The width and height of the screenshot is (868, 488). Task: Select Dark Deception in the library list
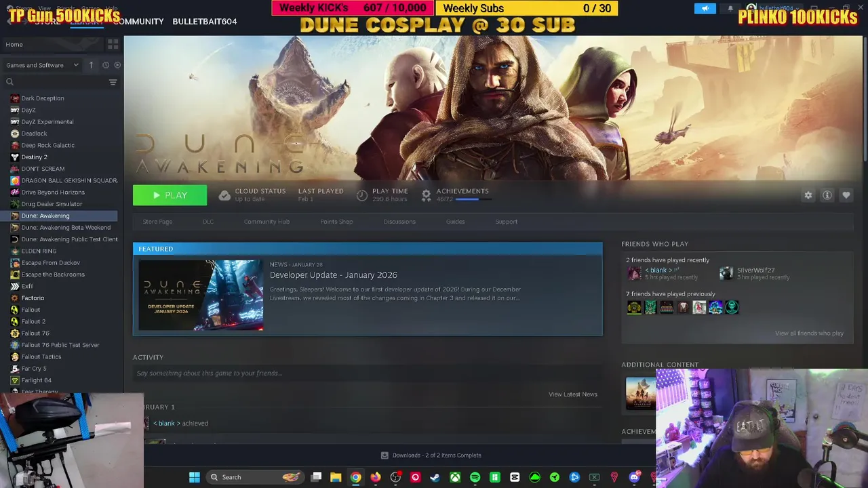tap(43, 98)
